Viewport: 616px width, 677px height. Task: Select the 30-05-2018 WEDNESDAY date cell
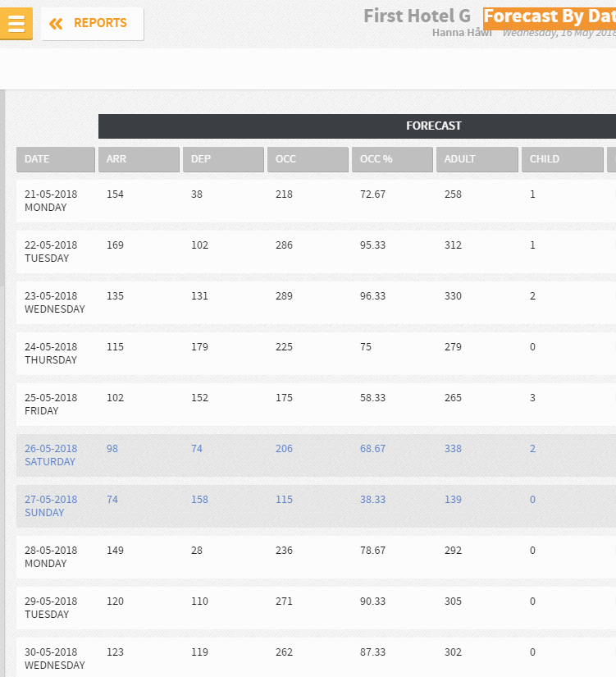click(55, 659)
